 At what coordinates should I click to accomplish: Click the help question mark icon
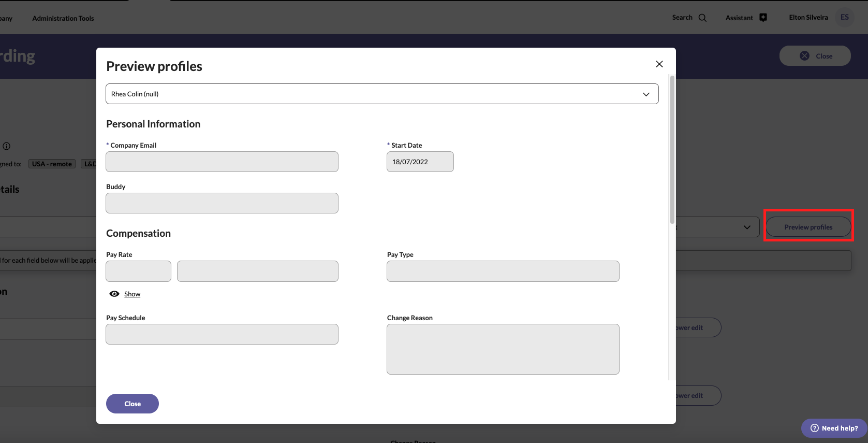pyautogui.click(x=814, y=428)
